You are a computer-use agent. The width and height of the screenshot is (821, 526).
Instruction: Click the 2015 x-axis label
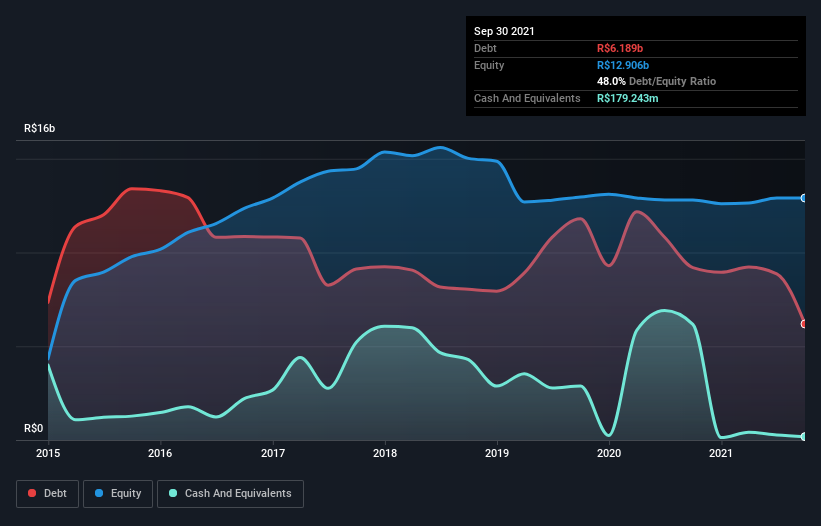[x=48, y=453]
